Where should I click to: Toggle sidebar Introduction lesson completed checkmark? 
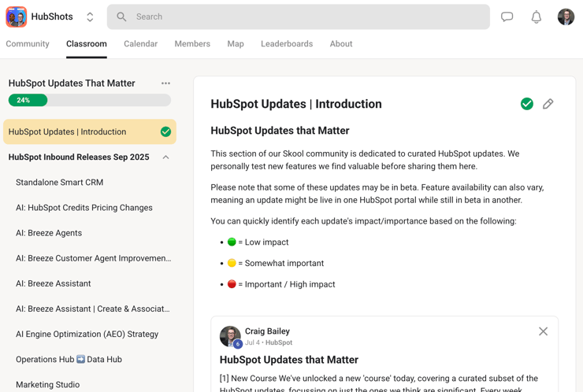click(165, 132)
